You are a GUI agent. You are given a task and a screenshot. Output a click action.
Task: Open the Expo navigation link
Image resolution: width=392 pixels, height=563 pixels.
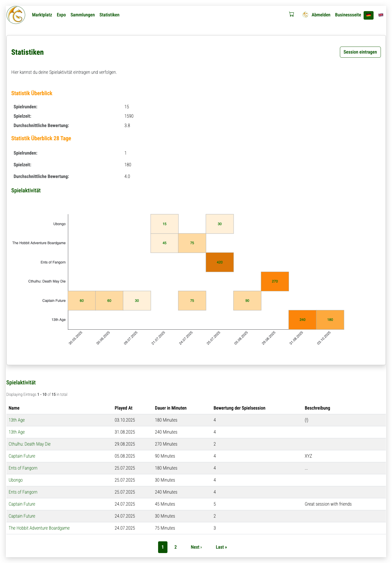(x=61, y=15)
